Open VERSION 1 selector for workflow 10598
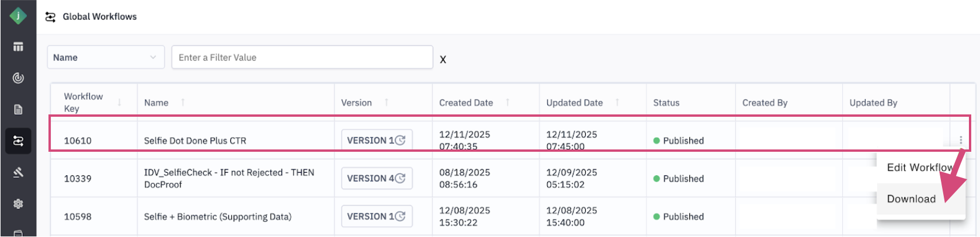 pyautogui.click(x=377, y=216)
